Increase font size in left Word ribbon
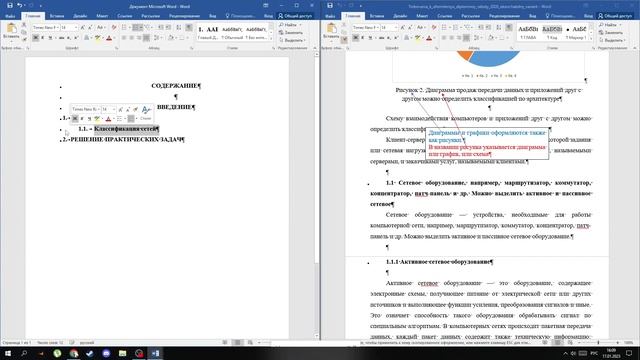The image size is (640, 360). pos(83,27)
